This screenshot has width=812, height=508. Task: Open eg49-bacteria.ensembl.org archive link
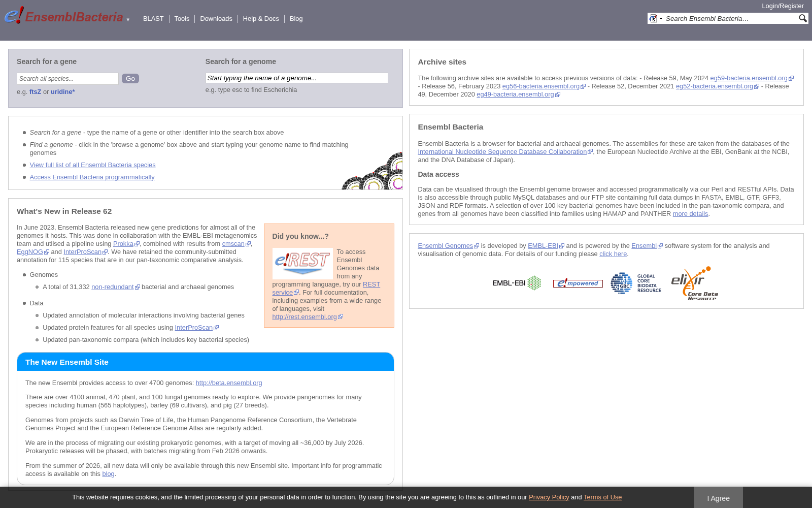pyautogui.click(x=518, y=94)
